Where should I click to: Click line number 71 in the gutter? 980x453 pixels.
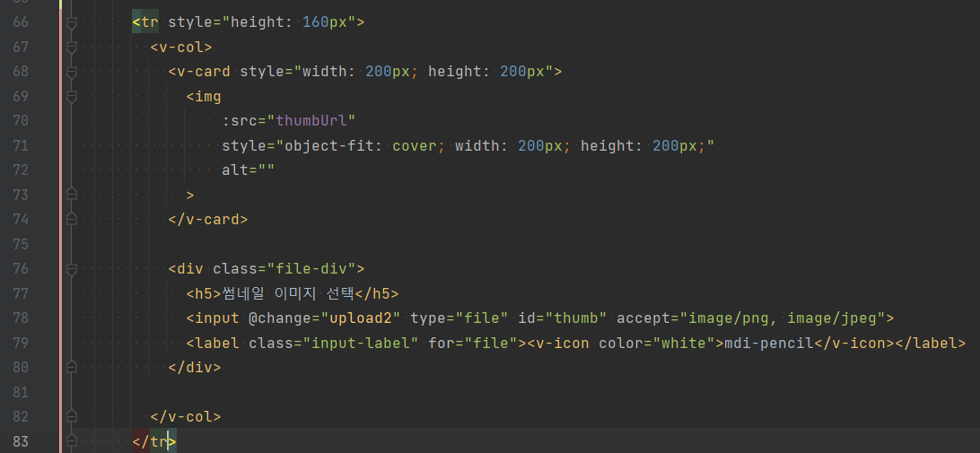pyautogui.click(x=21, y=145)
